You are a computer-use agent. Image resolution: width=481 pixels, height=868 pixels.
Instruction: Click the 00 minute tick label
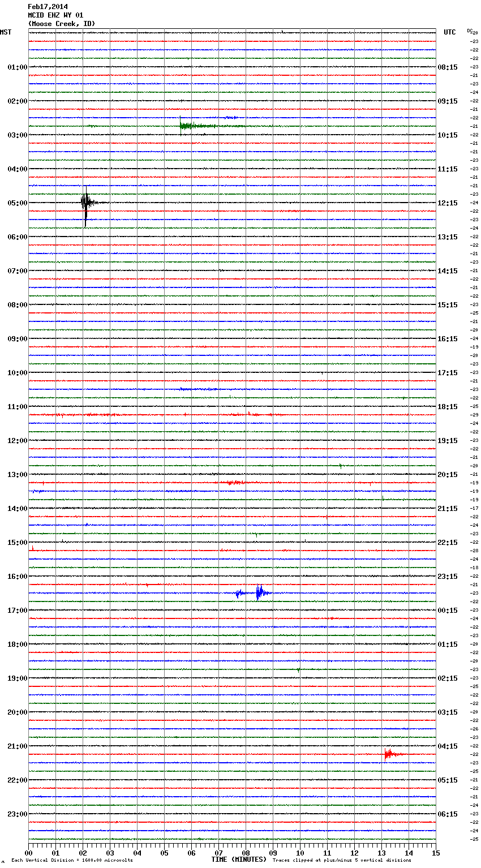pyautogui.click(x=28, y=853)
